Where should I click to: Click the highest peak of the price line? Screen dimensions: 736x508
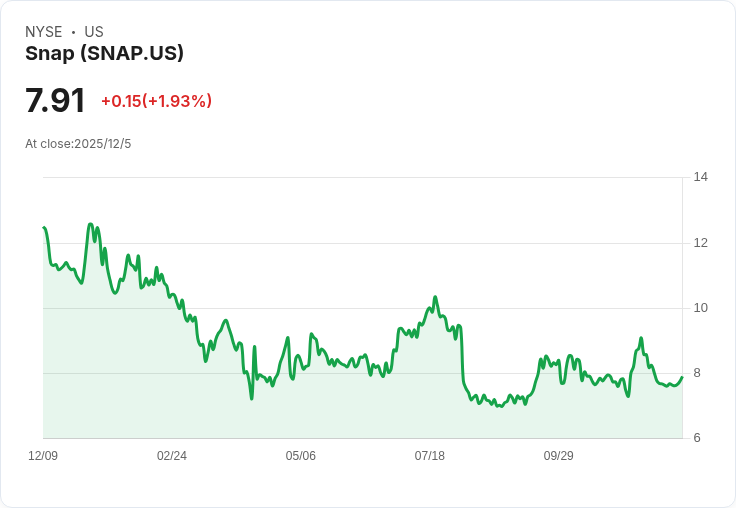pos(90,224)
